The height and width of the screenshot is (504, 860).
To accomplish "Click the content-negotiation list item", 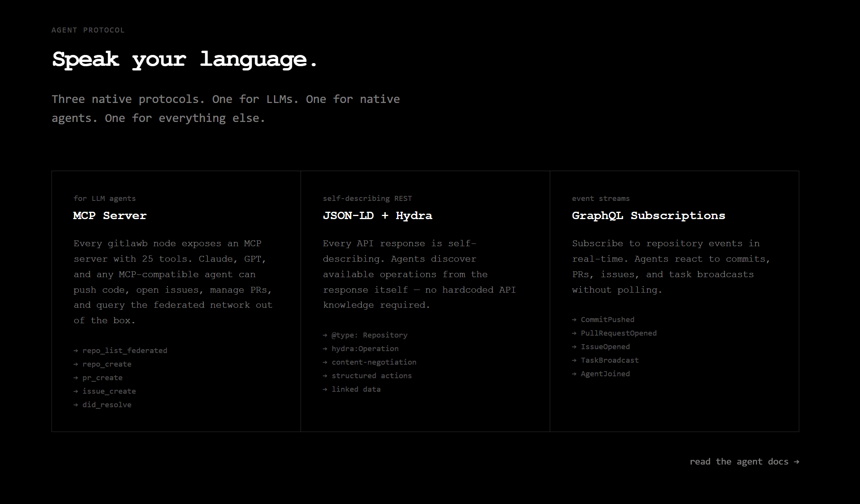I will coord(374,362).
